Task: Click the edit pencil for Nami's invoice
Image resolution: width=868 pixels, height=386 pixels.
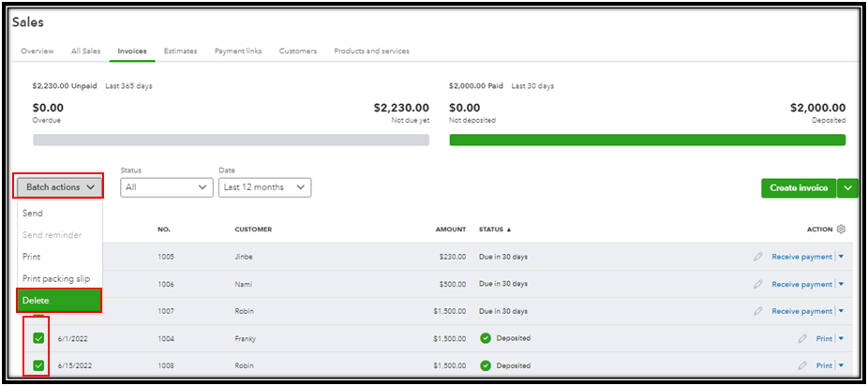Action: [757, 284]
